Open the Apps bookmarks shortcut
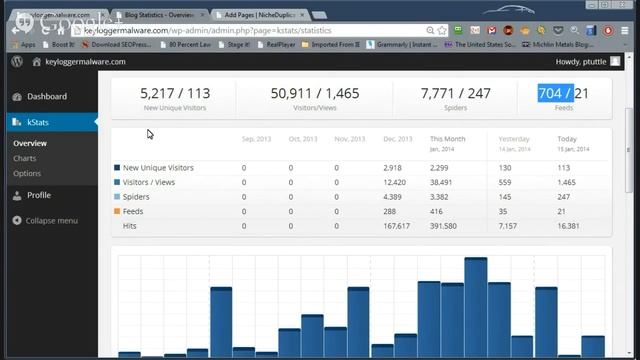This screenshot has height=360, width=640. pyautogui.click(x=24, y=44)
